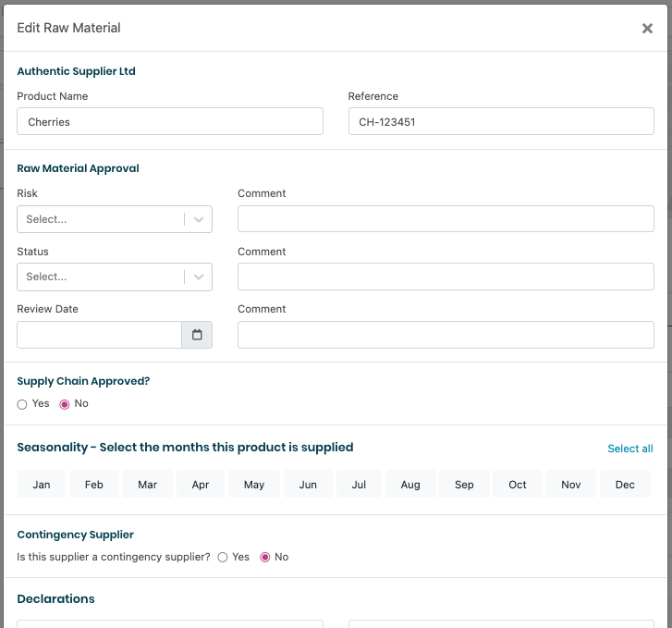Image resolution: width=672 pixels, height=628 pixels.
Task: Click the Review Date comment field
Action: pos(446,335)
